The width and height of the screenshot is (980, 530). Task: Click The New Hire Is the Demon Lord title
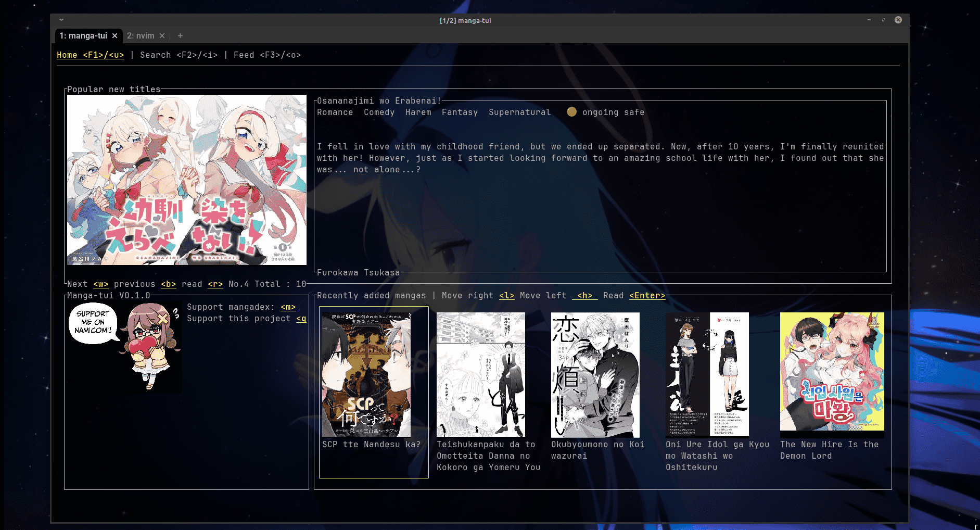tap(830, 450)
